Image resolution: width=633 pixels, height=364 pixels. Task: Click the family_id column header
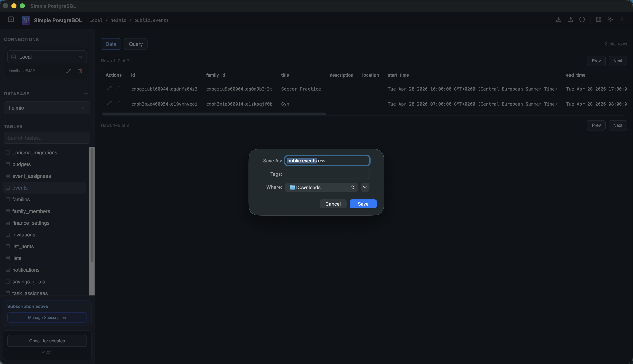coord(216,75)
